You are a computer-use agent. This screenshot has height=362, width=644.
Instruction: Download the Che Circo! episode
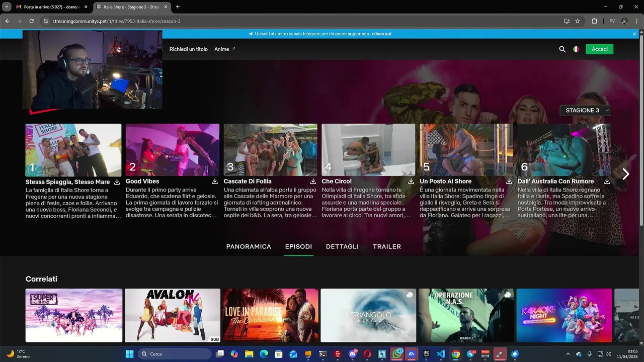tap(411, 182)
